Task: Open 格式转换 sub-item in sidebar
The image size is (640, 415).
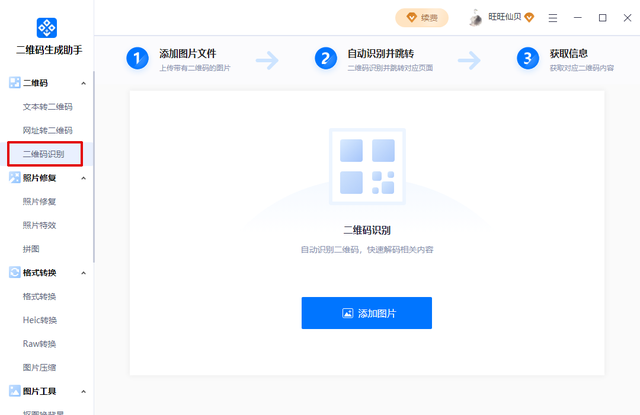Action: click(x=39, y=296)
